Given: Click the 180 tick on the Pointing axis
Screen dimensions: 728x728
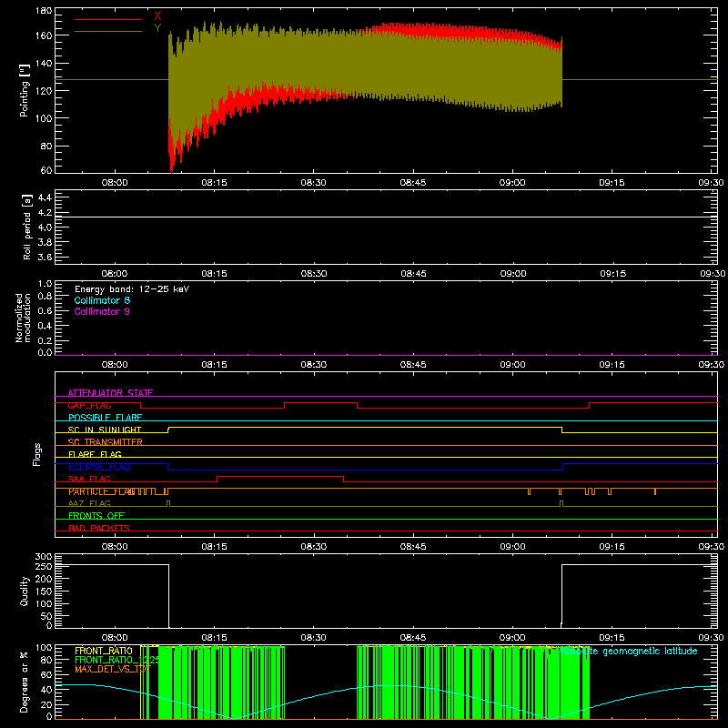Looking at the screenshot, I should pos(44,11).
